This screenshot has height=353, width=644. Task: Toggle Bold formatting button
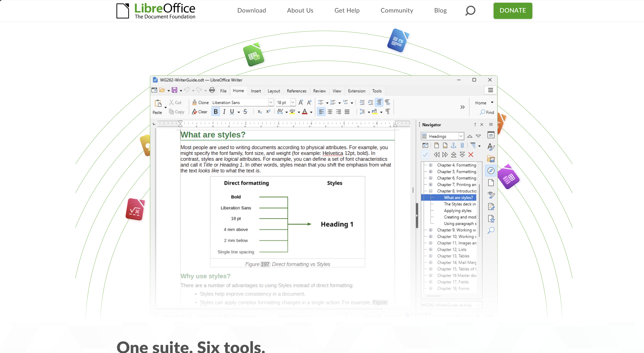(216, 112)
